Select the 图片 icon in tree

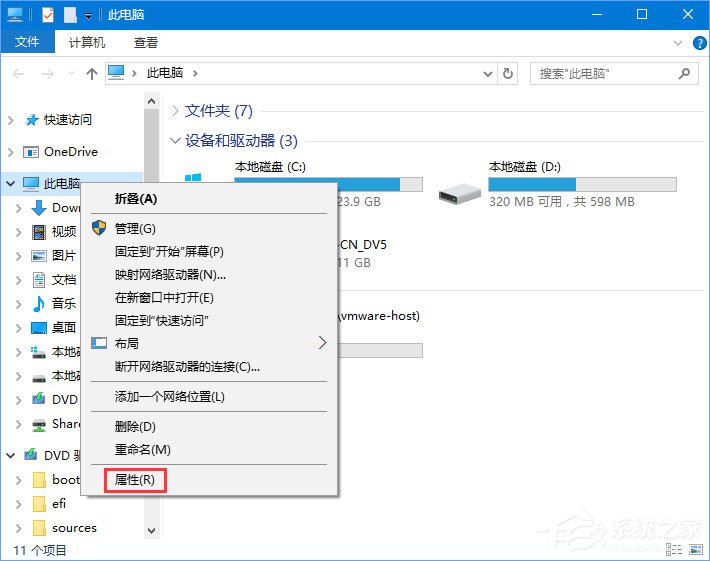pos(39,256)
